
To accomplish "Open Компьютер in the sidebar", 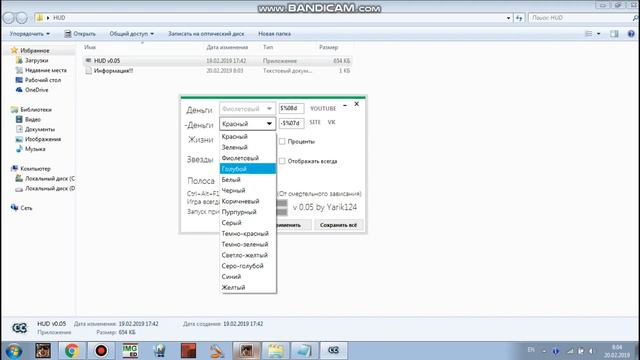I will (35, 169).
